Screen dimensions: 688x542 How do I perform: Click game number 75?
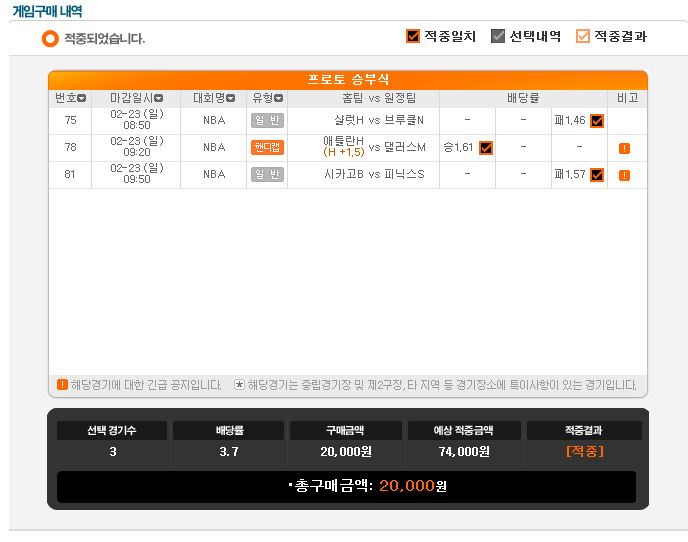click(x=70, y=120)
